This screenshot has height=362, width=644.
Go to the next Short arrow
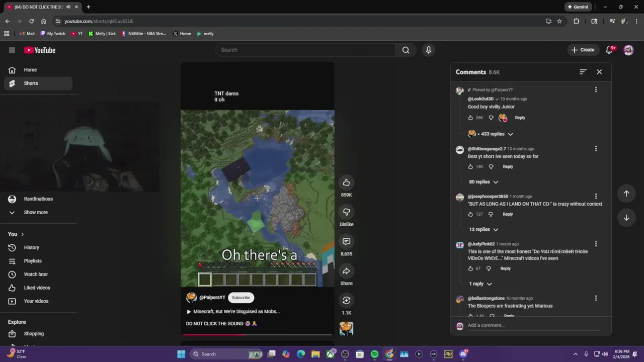point(626,218)
